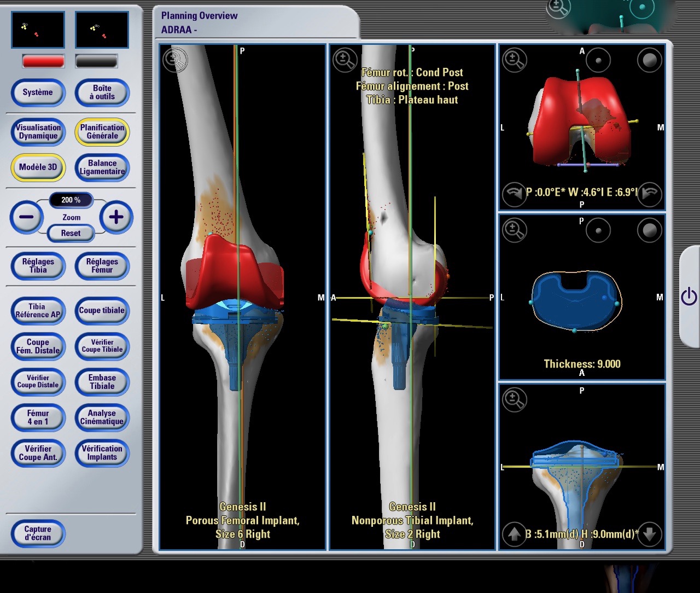
Task: Click the power button on right edge
Action: [x=689, y=296]
